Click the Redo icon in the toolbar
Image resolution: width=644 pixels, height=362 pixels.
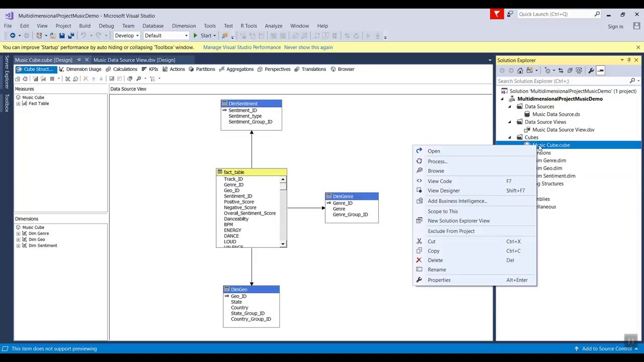[99, 36]
